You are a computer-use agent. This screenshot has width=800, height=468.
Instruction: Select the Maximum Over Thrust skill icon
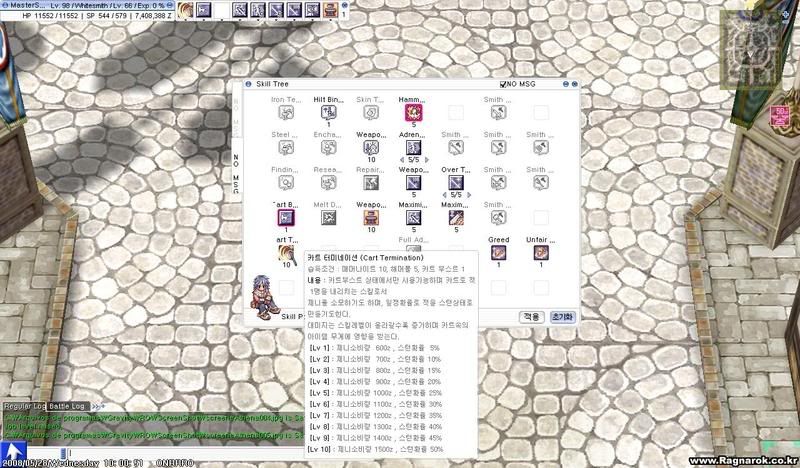456,218
